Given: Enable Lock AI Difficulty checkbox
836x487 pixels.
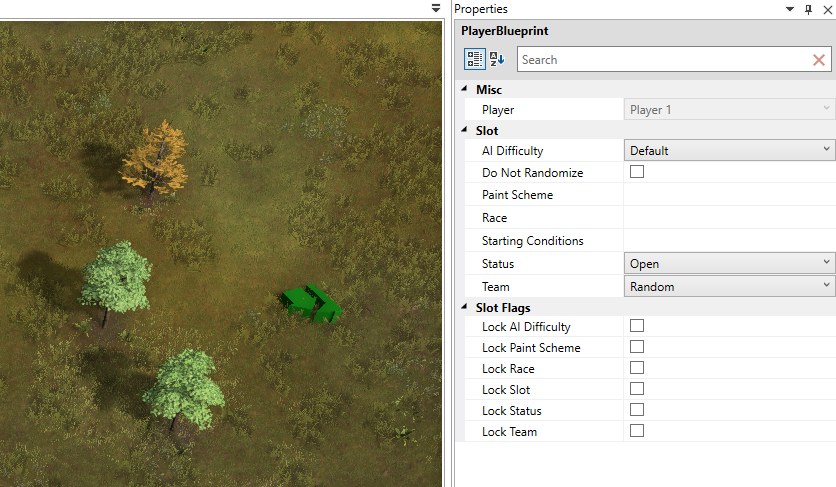Looking at the screenshot, I should pos(637,326).
